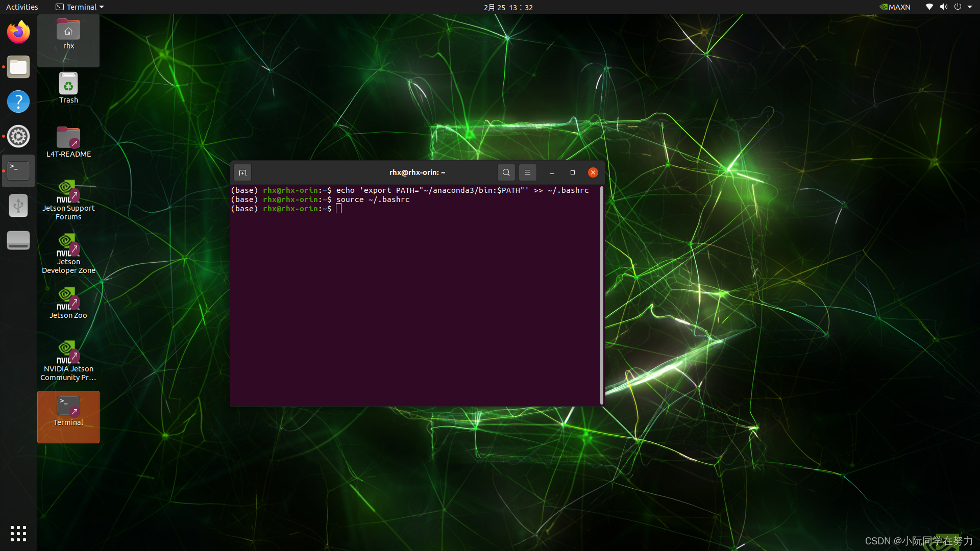Click the Activities menu item
This screenshot has height=551, width=980.
21,7
